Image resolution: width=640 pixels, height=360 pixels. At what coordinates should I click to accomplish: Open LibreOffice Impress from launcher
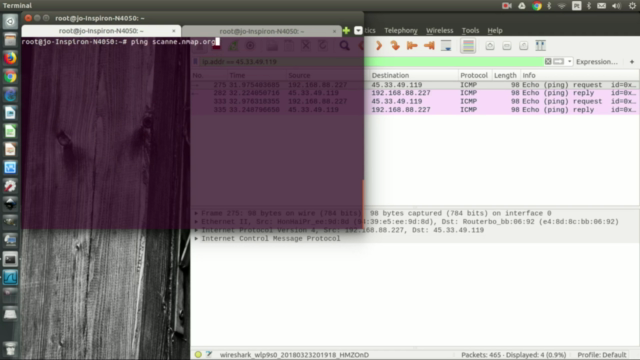[x=10, y=149]
